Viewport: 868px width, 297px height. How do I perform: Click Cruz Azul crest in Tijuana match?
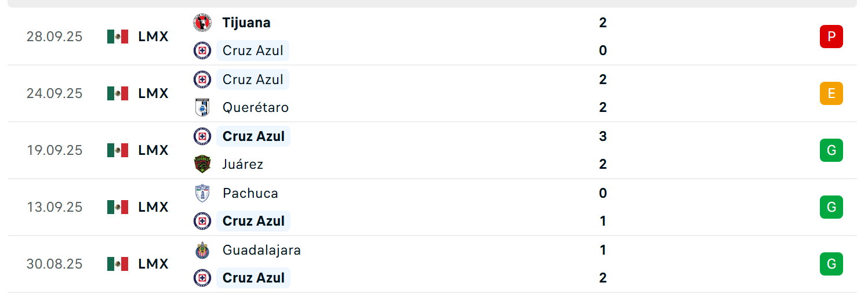[202, 50]
